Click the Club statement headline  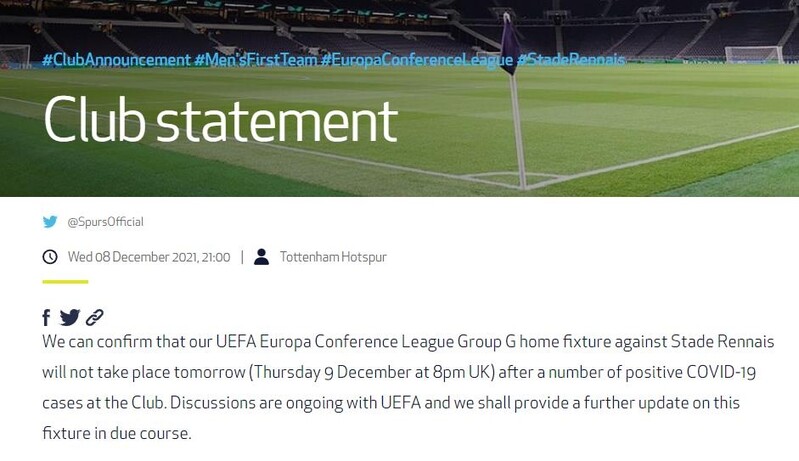(220, 121)
